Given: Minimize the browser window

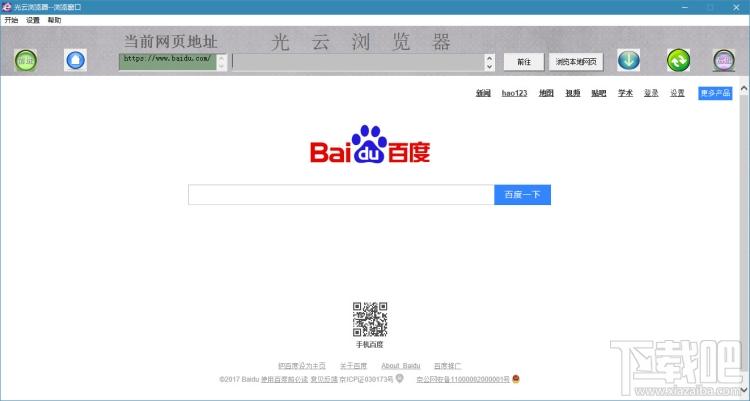Looking at the screenshot, I should tap(685, 7).
